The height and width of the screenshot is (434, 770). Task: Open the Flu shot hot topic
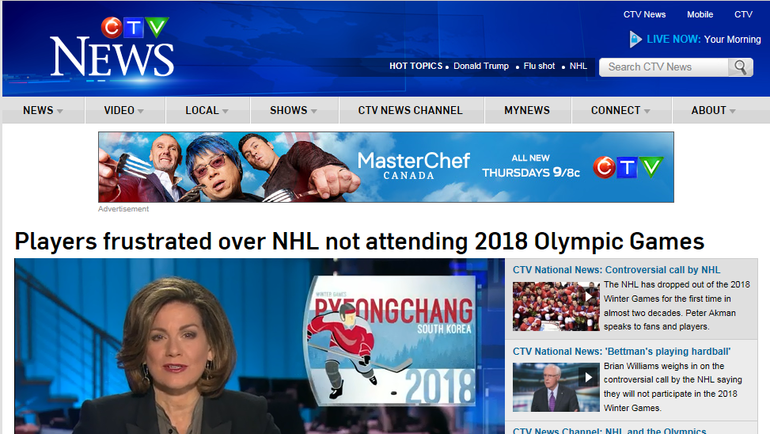pos(539,66)
